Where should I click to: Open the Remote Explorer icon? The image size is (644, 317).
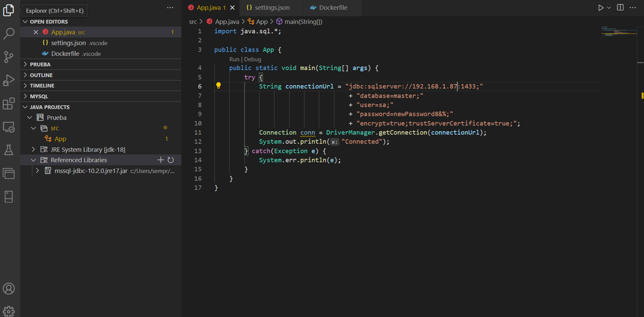tap(9, 127)
